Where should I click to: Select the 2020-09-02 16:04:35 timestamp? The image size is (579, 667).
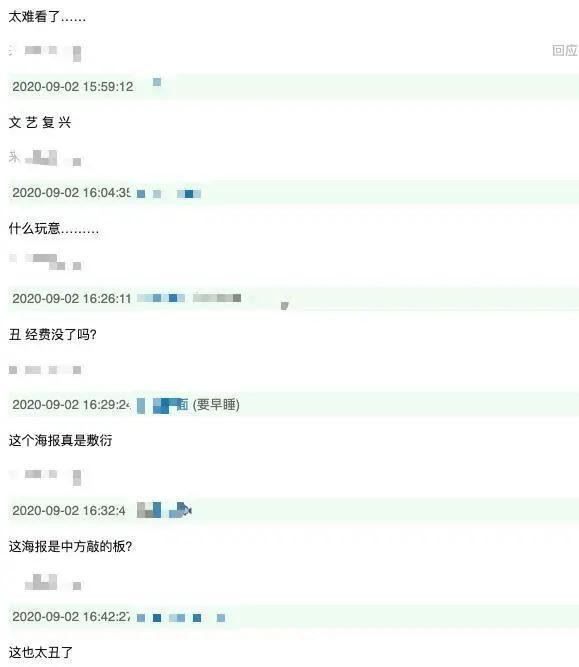pyautogui.click(x=71, y=193)
